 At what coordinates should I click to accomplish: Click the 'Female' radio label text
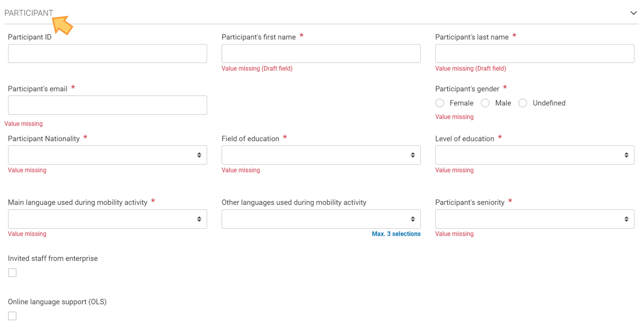tap(461, 103)
